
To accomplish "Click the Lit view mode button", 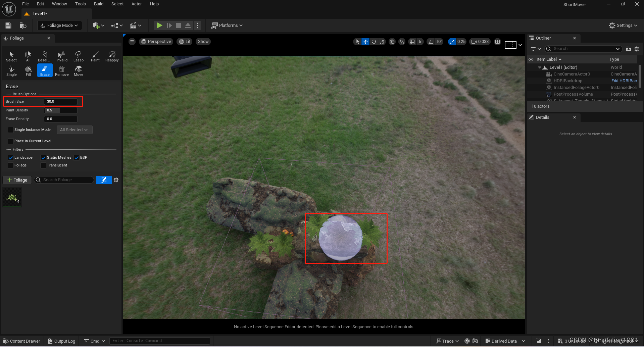I will [185, 42].
